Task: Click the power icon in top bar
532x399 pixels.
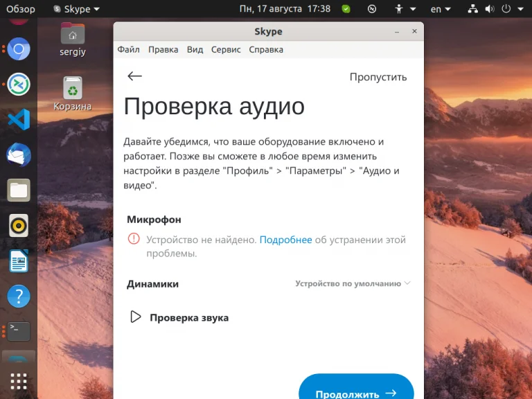Action: (506, 9)
